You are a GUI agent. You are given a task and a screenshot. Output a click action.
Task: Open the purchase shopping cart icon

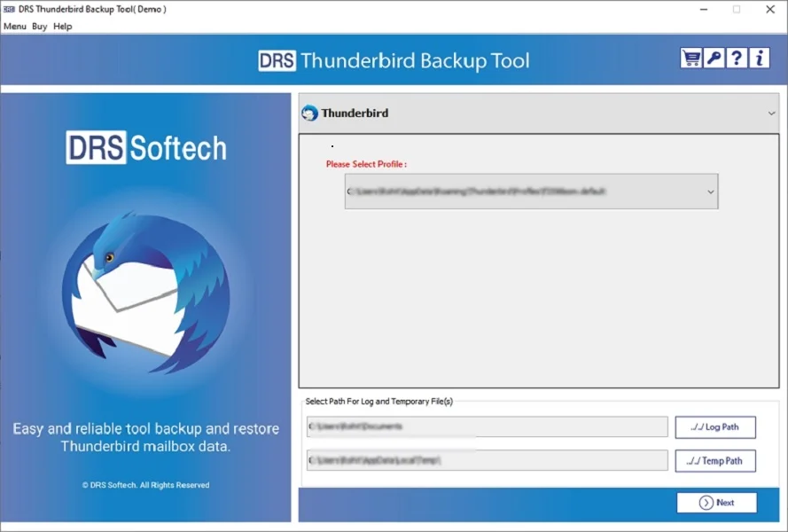point(692,58)
